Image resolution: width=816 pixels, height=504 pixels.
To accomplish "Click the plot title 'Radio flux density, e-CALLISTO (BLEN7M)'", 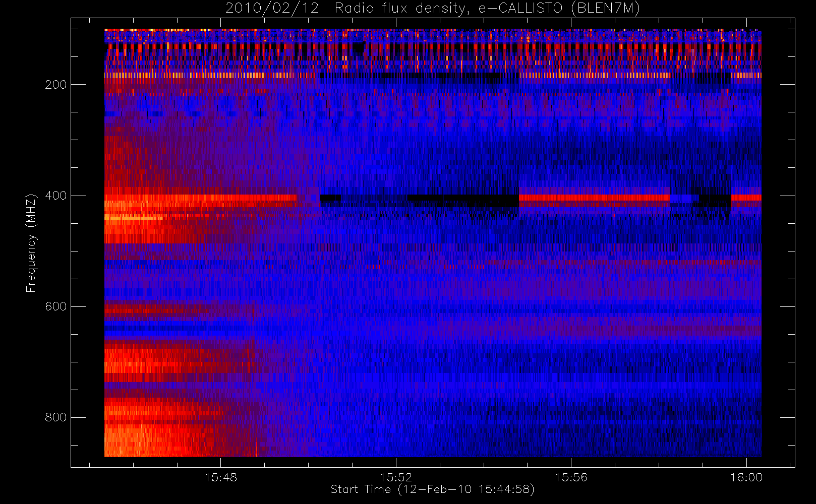I will coord(488,9).
